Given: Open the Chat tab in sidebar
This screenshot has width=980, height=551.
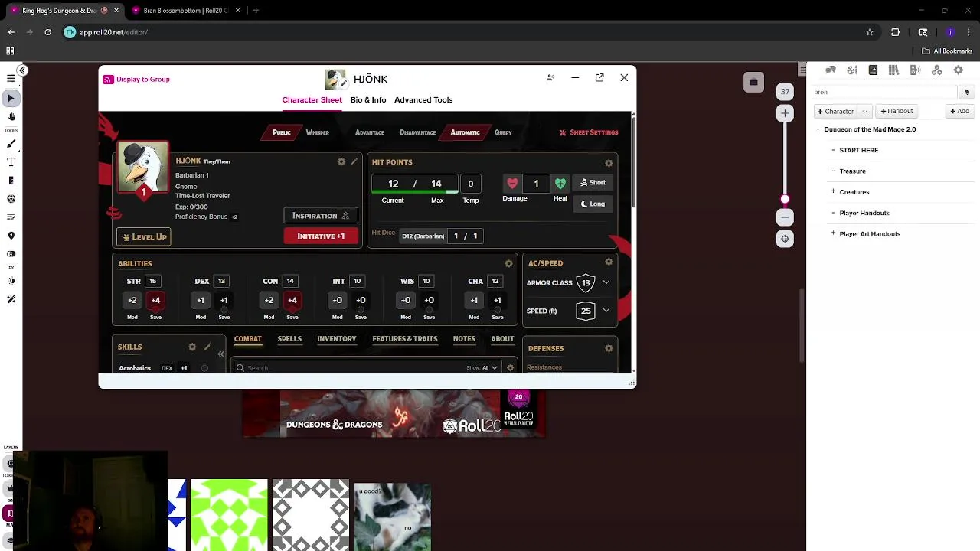Looking at the screenshot, I should [x=831, y=70].
